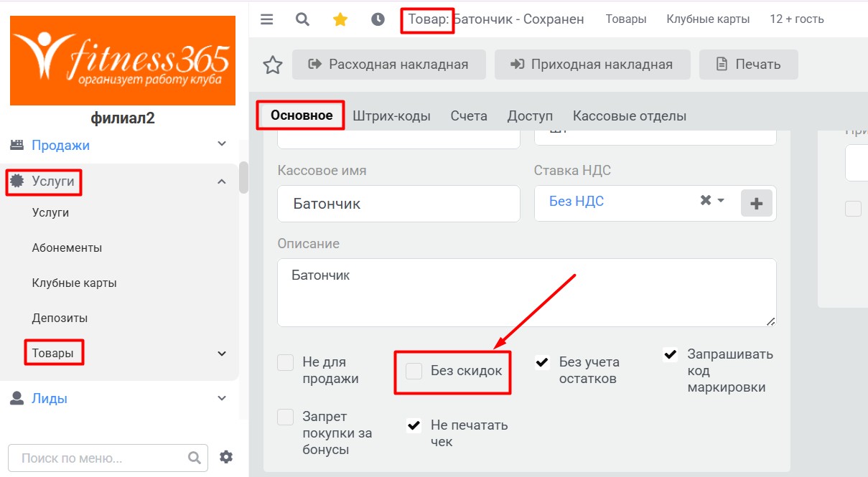Click the sidebar scrollbar thumb
The height and width of the screenshot is (477, 868).
click(243, 177)
